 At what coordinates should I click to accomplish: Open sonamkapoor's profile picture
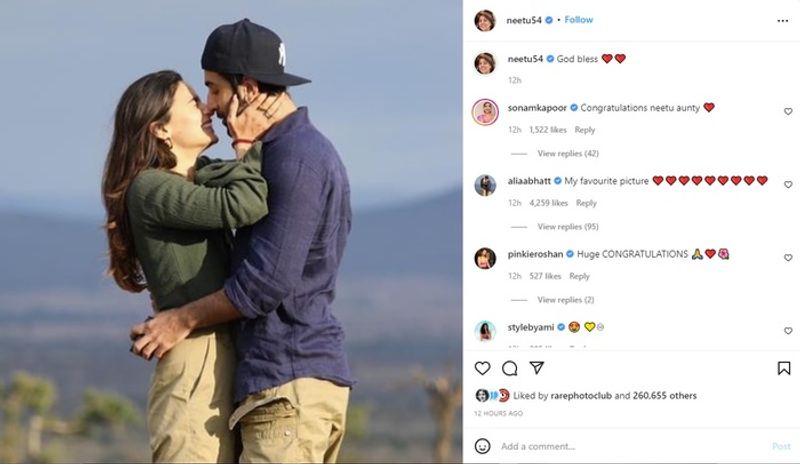click(x=485, y=112)
